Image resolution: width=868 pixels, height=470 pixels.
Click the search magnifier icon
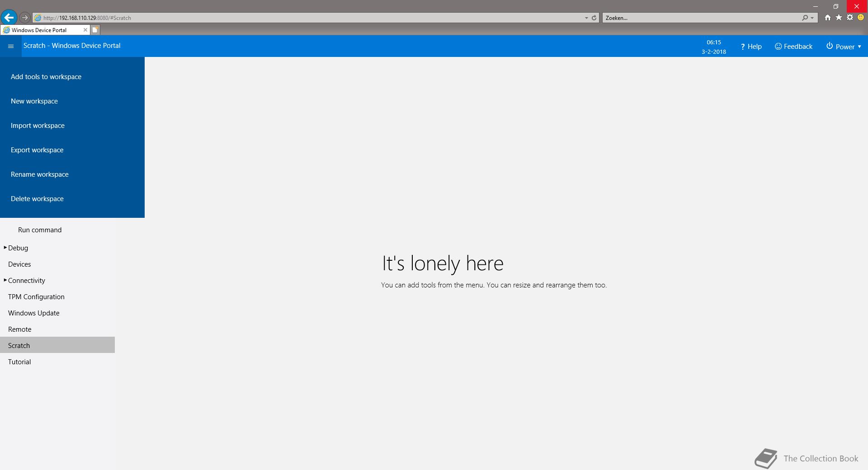[x=805, y=18]
